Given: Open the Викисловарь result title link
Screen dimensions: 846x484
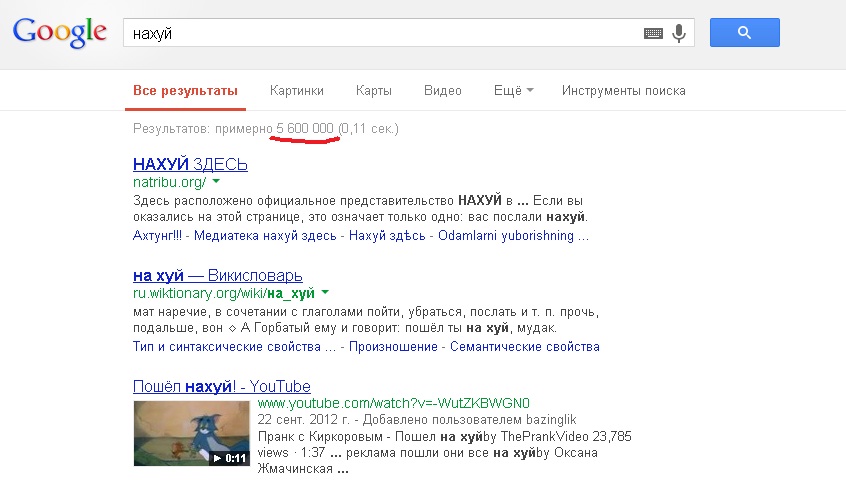Looking at the screenshot, I should click(217, 275).
